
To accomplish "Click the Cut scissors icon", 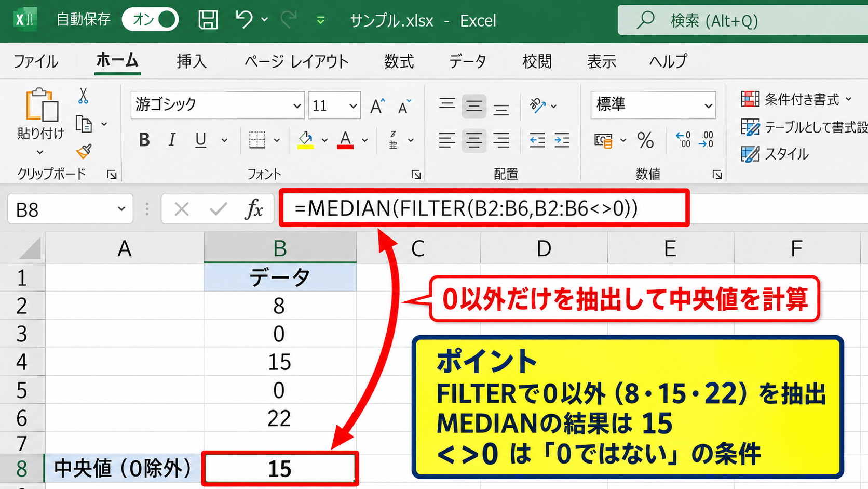I will pos(83,96).
